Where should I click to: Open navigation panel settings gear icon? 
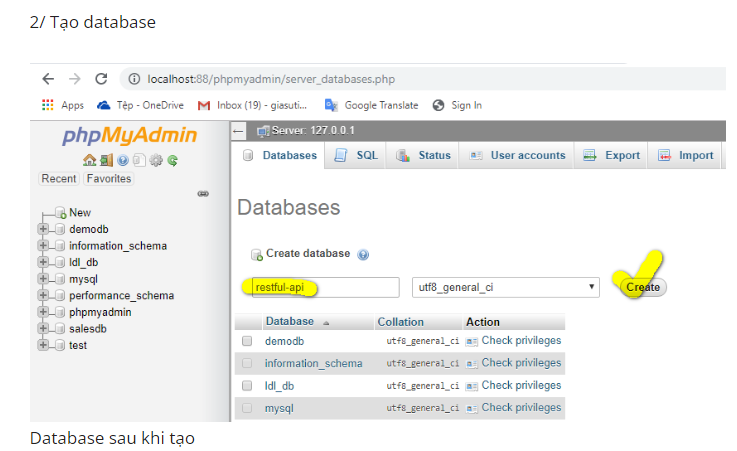click(x=156, y=161)
